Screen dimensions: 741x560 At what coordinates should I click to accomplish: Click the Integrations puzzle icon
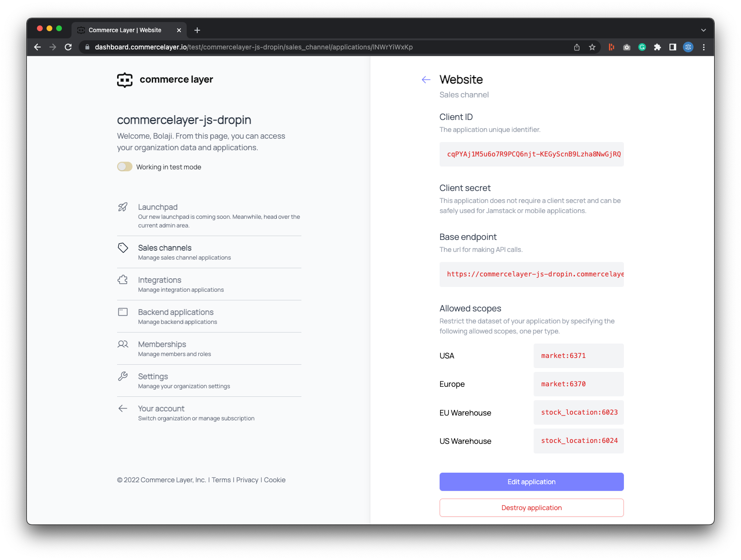123,280
